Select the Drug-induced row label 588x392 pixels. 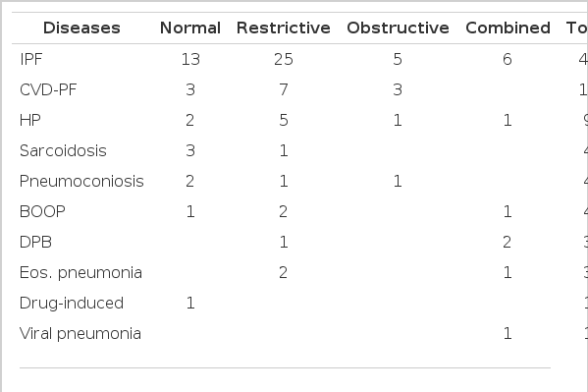(x=72, y=303)
